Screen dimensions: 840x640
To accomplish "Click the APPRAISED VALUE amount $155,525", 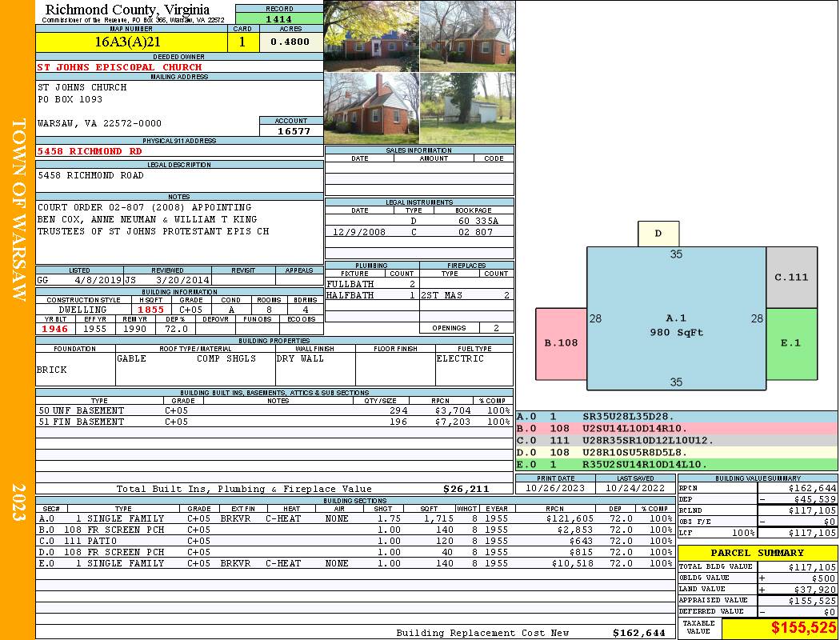I will [812, 600].
